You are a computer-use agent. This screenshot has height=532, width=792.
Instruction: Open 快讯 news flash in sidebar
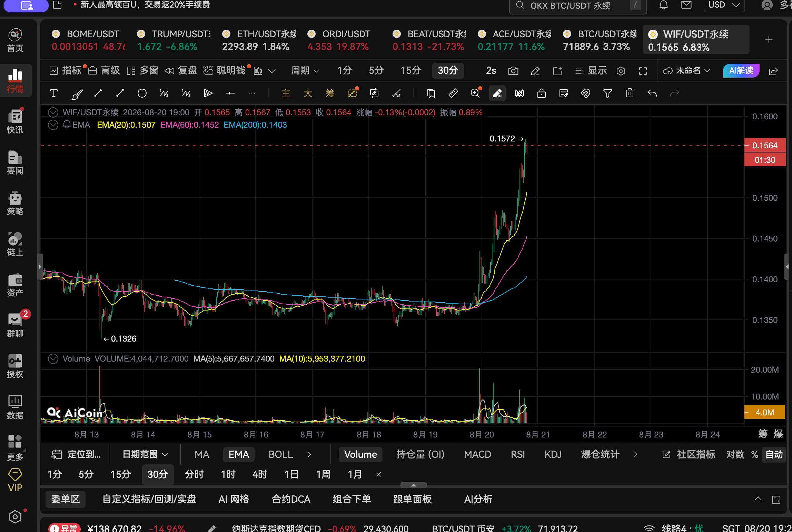(x=15, y=121)
